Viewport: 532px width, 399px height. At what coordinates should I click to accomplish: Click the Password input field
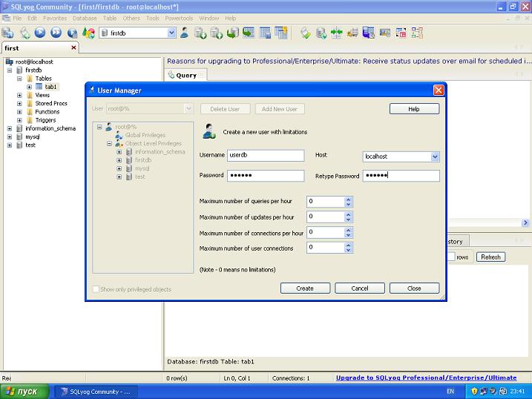(266, 175)
